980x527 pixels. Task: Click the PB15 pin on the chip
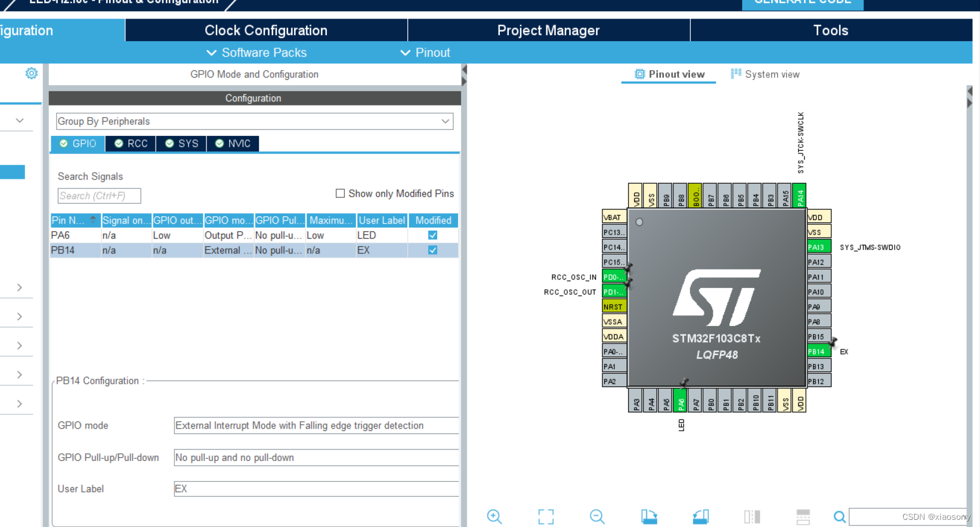[819, 337]
